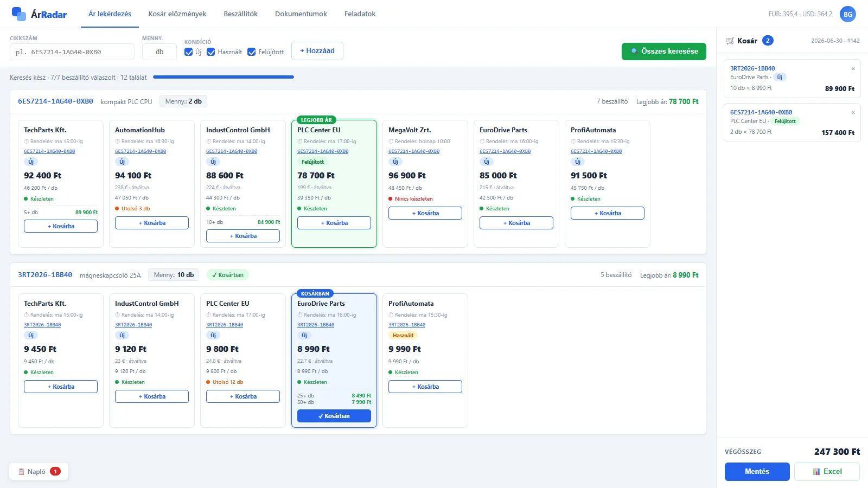Expand the Menny.: 10 db quantity selector
The height and width of the screenshot is (488, 868).
pyautogui.click(x=174, y=275)
